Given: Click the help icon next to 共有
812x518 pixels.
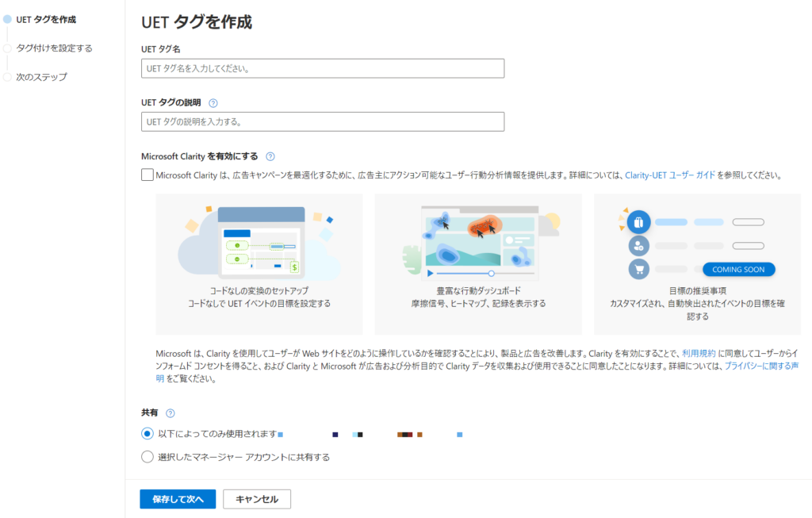Looking at the screenshot, I should [x=170, y=412].
